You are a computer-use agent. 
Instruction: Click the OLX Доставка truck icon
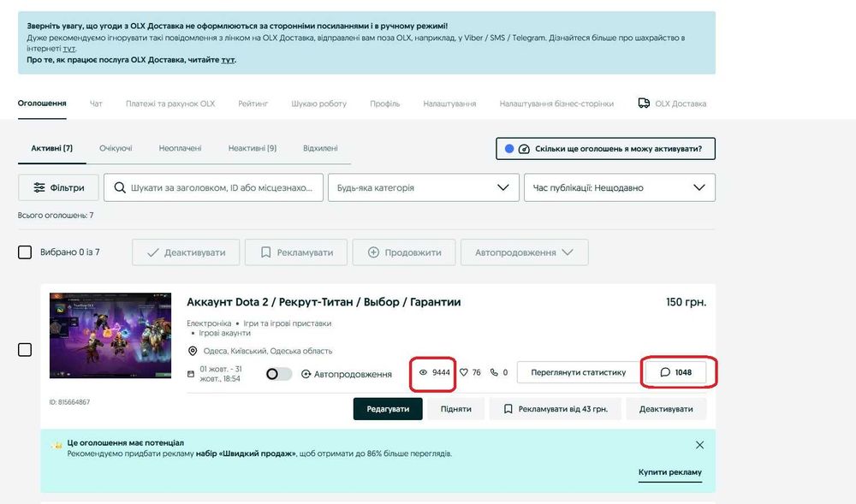click(x=644, y=104)
